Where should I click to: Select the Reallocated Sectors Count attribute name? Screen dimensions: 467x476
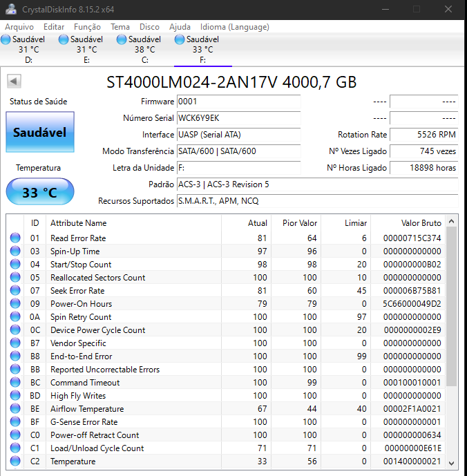(x=98, y=278)
